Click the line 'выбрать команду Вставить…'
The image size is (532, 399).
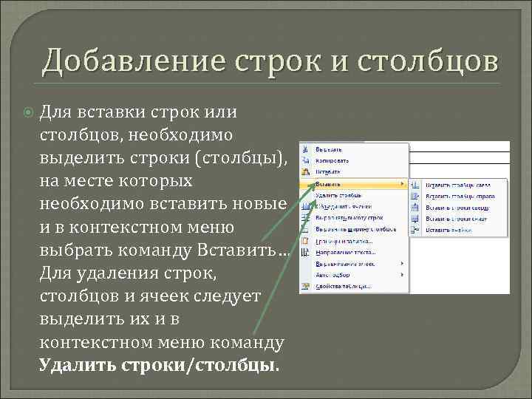165,250
